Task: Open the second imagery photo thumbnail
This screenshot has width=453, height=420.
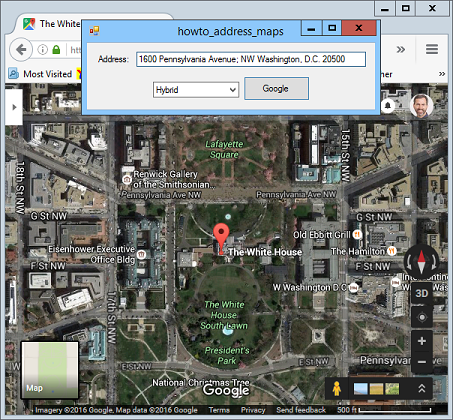Action: 376,389
